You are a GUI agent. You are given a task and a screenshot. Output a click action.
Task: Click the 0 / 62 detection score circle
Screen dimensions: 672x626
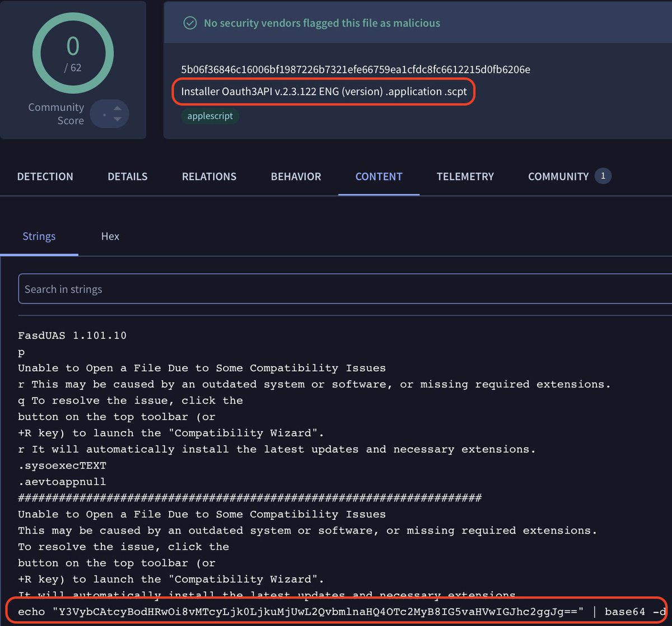tap(73, 54)
